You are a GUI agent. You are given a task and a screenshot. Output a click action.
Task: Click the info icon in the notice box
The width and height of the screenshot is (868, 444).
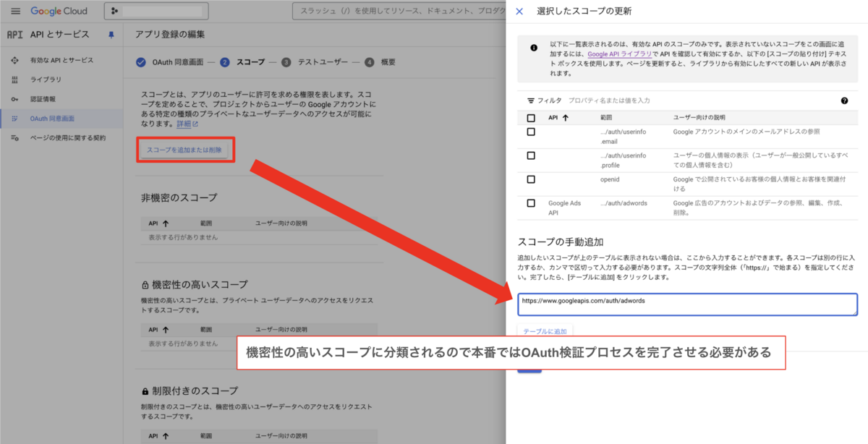[x=534, y=48]
